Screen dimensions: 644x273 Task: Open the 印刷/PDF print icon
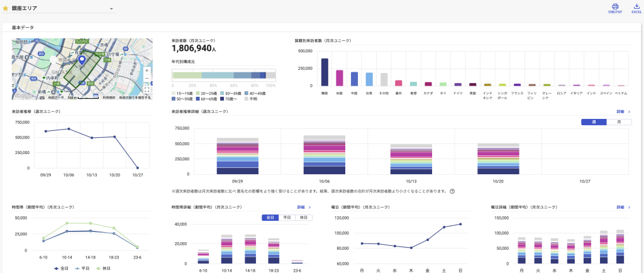coord(614,8)
